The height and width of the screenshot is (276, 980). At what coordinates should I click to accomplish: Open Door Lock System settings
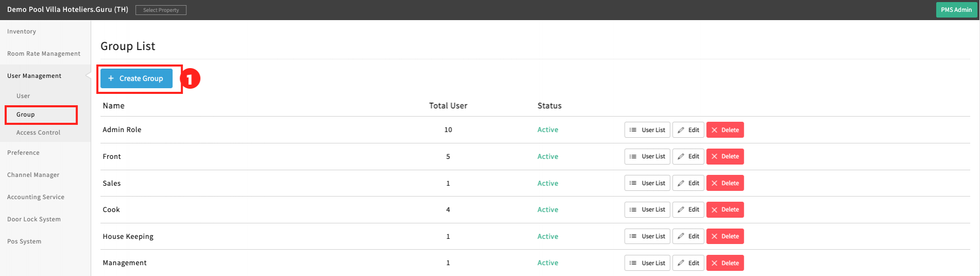pos(34,219)
